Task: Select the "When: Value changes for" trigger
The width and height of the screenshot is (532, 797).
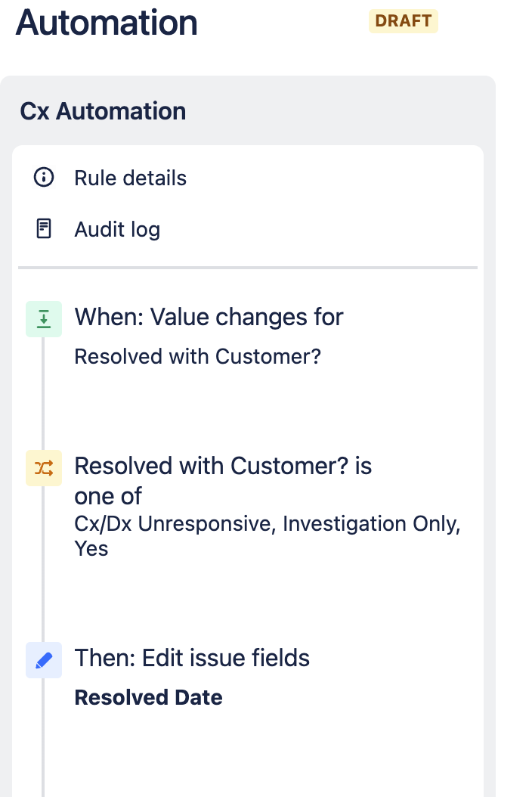Action: coord(209,317)
